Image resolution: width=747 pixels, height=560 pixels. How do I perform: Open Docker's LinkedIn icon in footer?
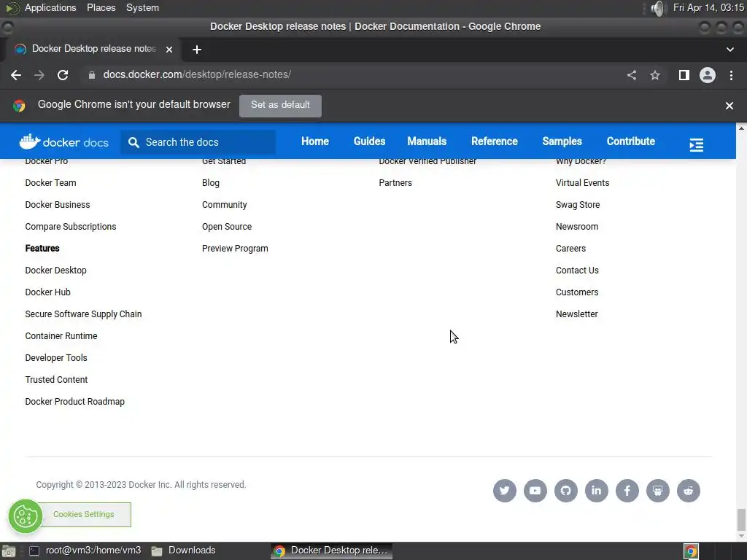tap(597, 491)
